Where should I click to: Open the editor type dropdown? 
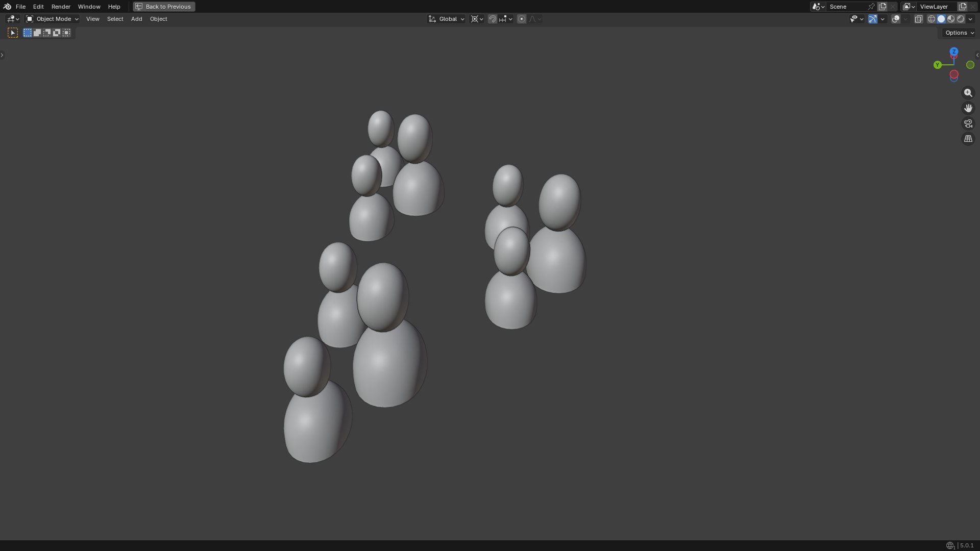pyautogui.click(x=13, y=19)
